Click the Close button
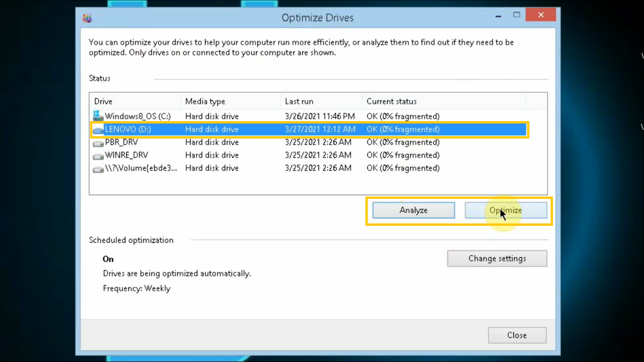 517,335
